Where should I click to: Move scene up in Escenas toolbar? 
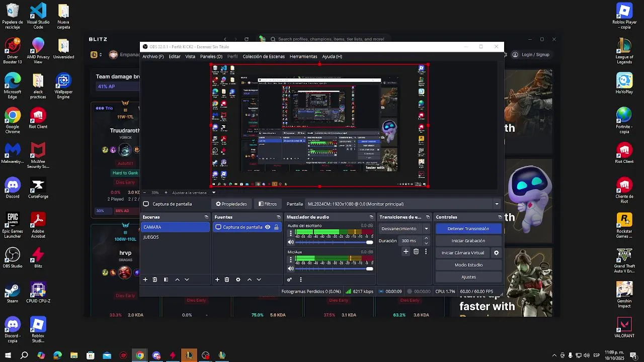tap(177, 280)
